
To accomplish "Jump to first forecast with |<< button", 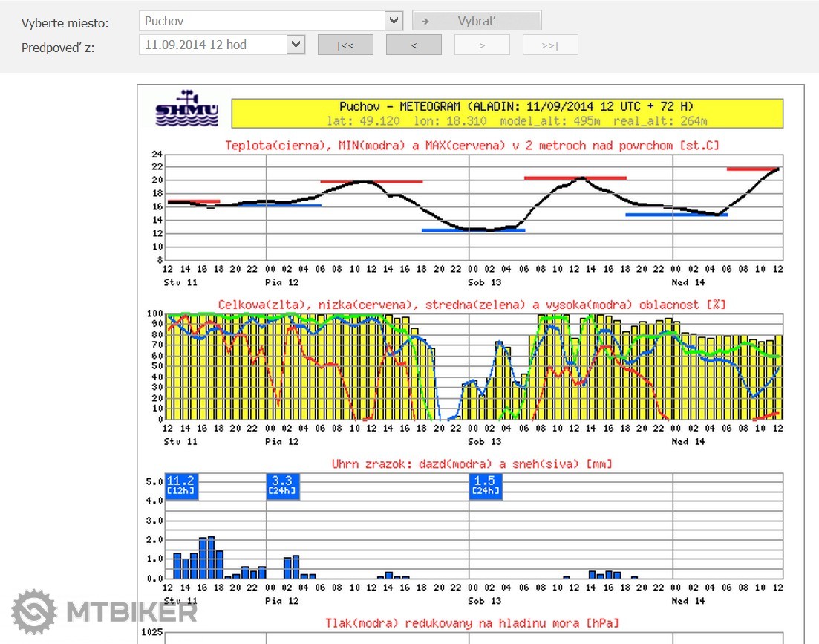I will tap(345, 45).
